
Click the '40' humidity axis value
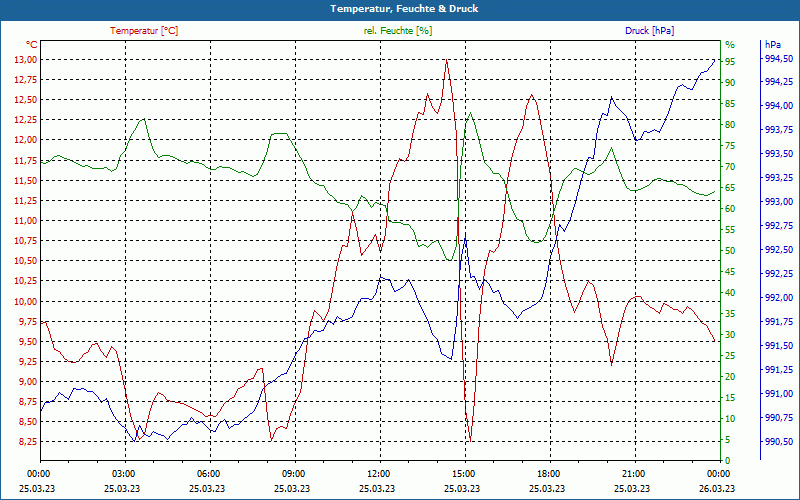click(730, 293)
